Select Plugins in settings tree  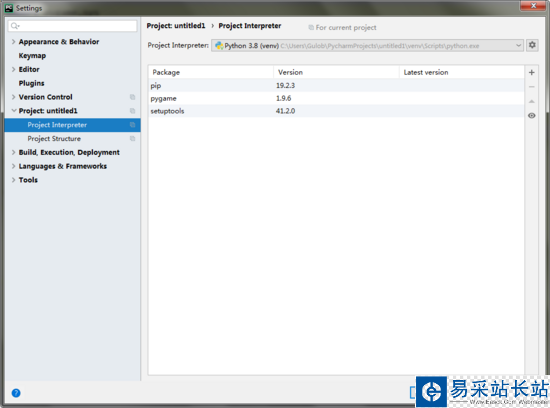pos(32,83)
